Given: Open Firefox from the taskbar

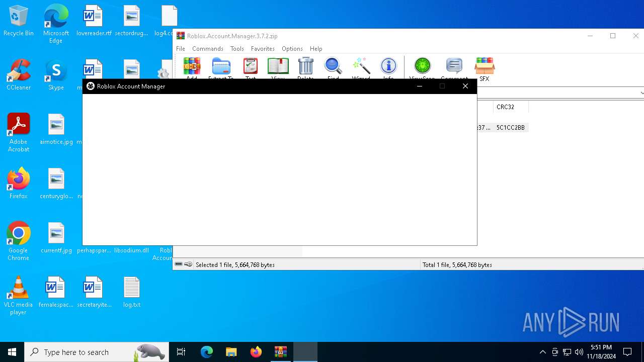Looking at the screenshot, I should 256,352.
